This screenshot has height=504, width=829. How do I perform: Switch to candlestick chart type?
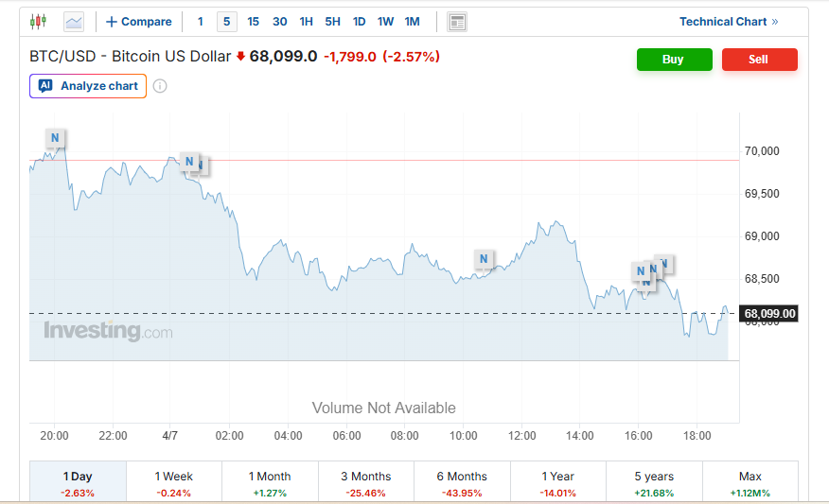38,21
